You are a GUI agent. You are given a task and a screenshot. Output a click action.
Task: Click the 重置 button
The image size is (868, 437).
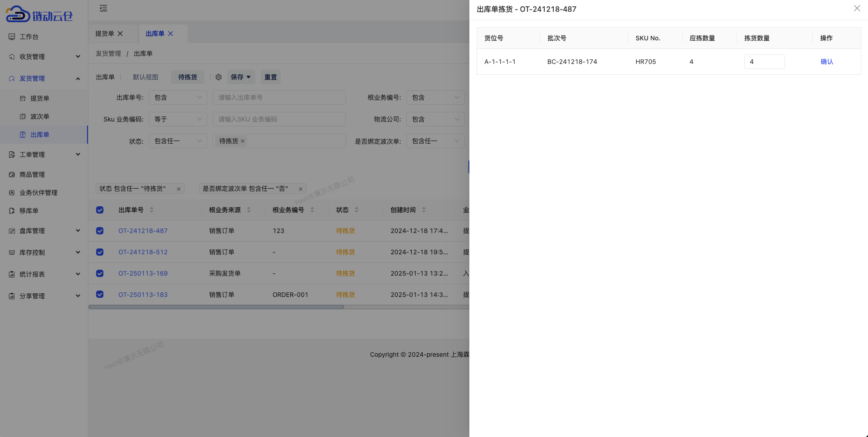270,77
